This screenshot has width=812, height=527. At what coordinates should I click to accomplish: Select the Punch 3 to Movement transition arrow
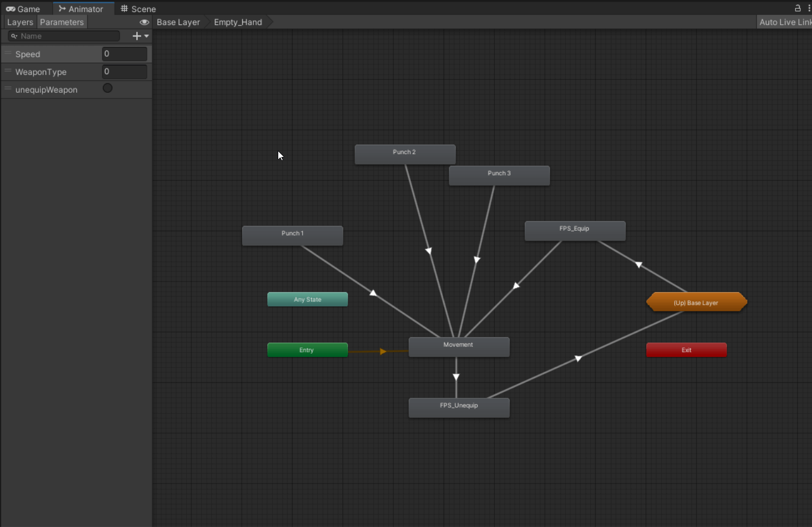(x=476, y=260)
